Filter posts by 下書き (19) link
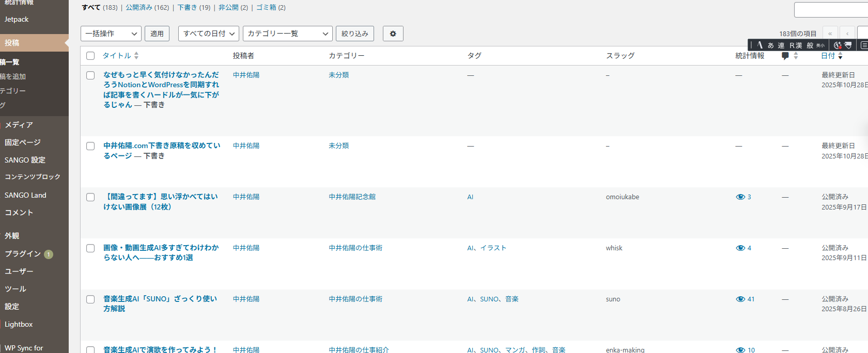868x353 pixels. click(194, 8)
